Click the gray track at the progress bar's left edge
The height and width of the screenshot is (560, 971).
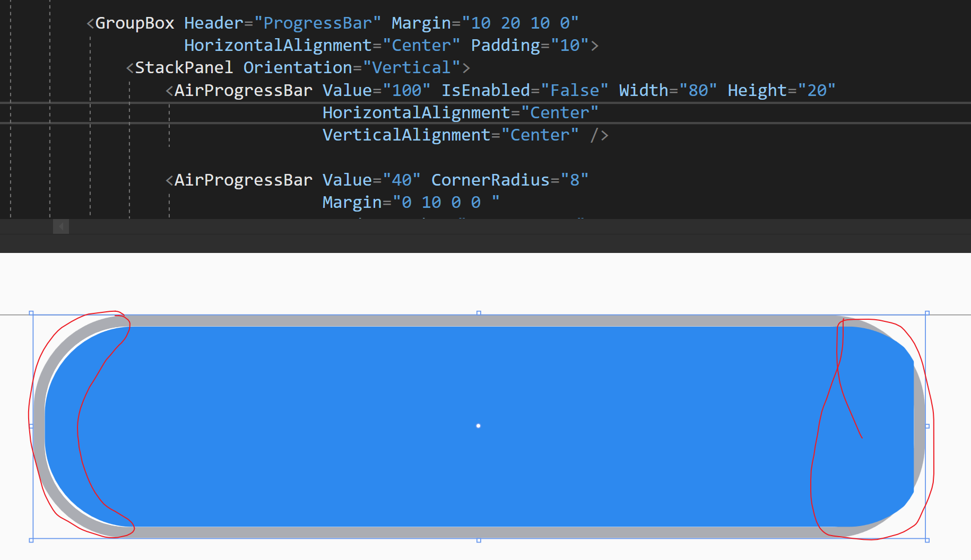tap(39, 426)
